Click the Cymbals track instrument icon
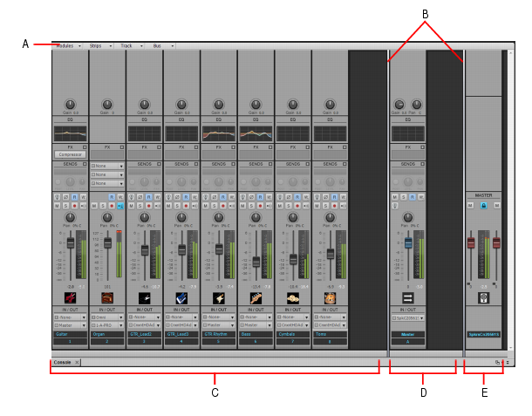Image resolution: width=532 pixels, height=416 pixels. tap(293, 298)
